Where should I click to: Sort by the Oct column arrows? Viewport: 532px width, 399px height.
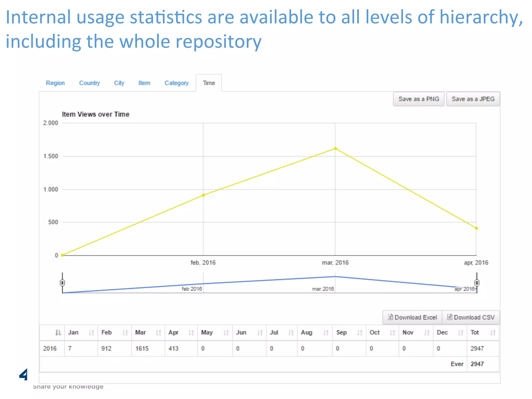(x=392, y=333)
